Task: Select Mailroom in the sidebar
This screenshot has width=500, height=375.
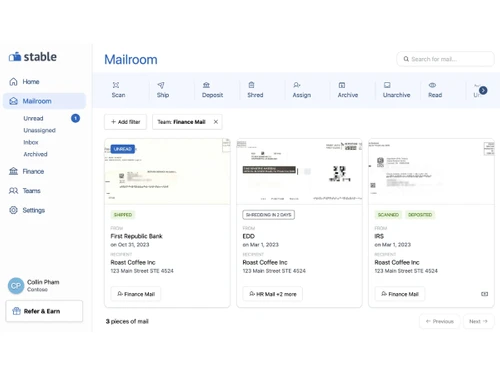Action: [44, 101]
